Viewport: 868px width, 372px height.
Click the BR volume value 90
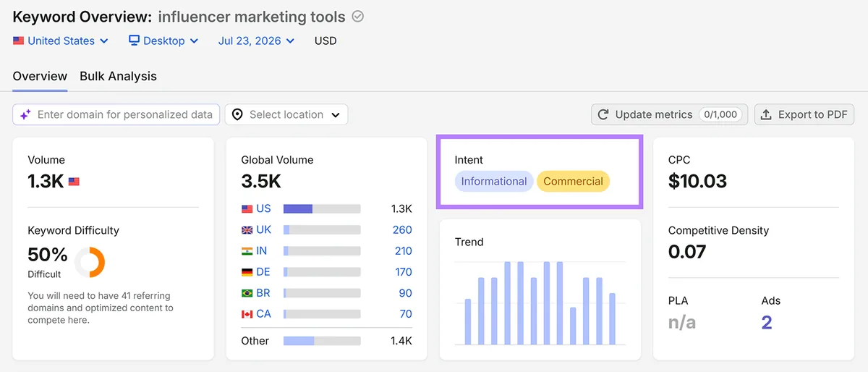(405, 293)
